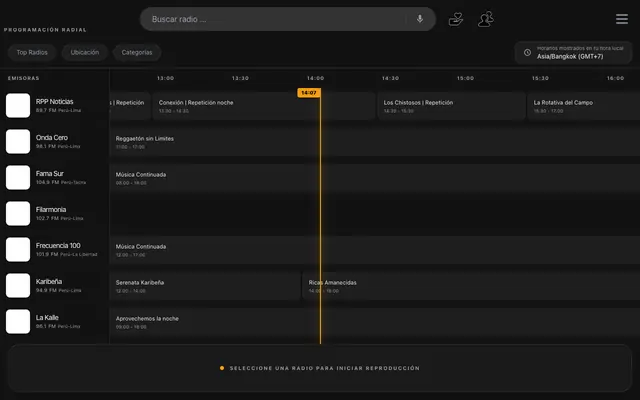Click the microphone voice search icon

(x=420, y=19)
